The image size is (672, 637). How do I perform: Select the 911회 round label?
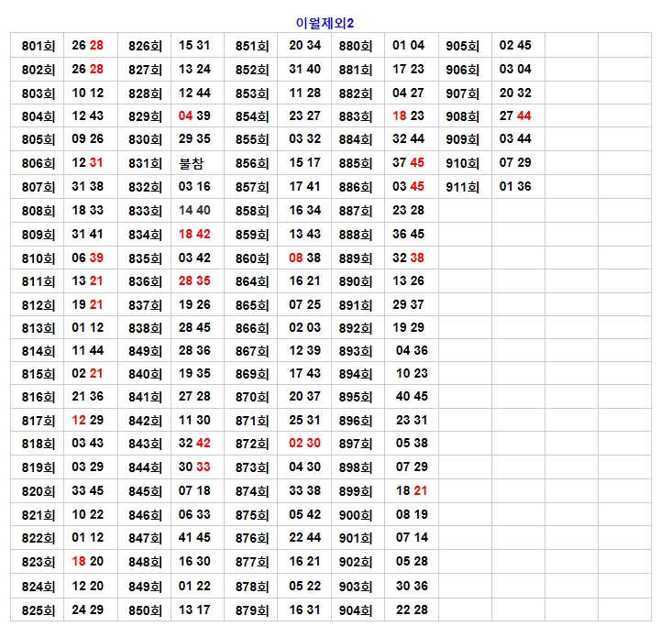pos(463,187)
